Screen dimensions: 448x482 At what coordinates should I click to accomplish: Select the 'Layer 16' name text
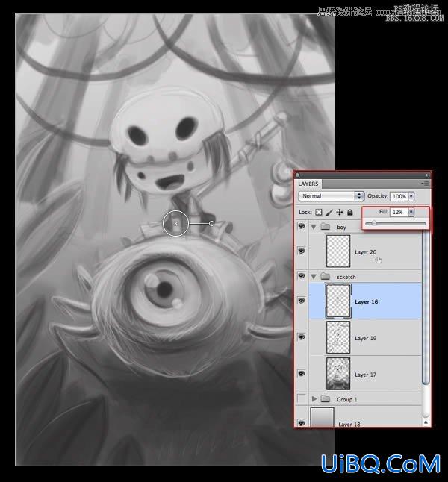tap(366, 302)
